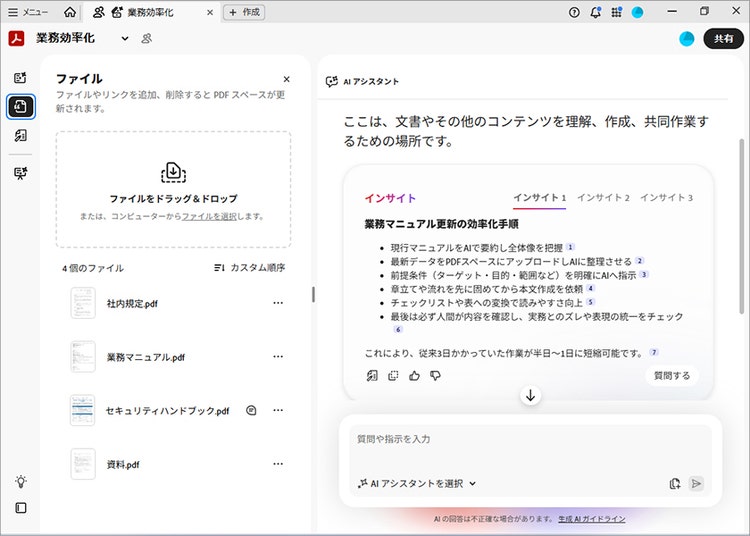Click the Acrobat logo icon
The height and width of the screenshot is (536, 750).
[16, 38]
